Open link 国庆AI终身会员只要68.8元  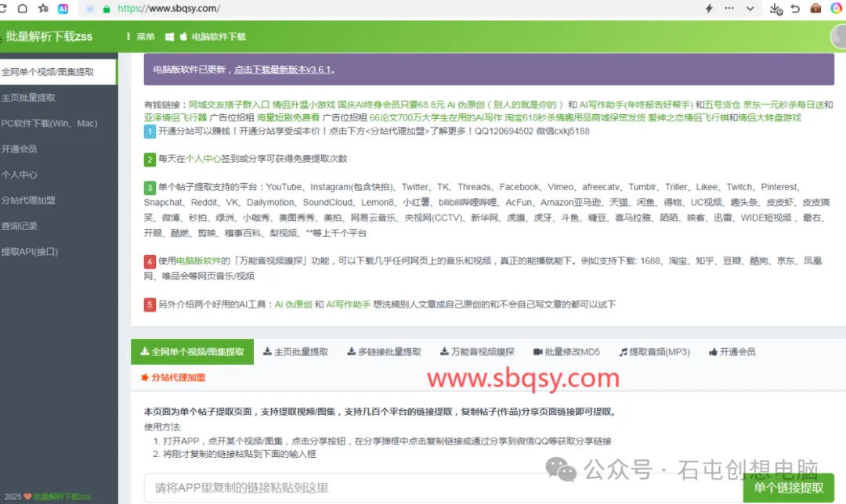click(x=391, y=105)
